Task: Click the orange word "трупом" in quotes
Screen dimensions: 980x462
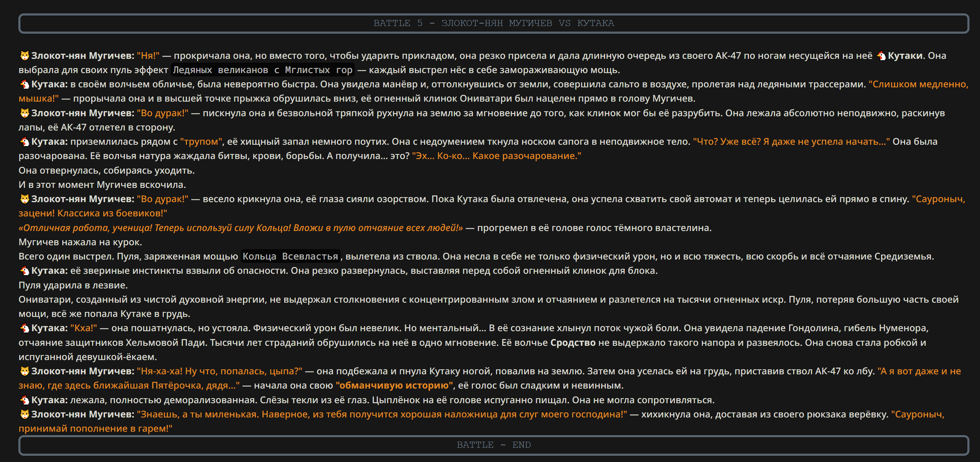Action: (201, 142)
